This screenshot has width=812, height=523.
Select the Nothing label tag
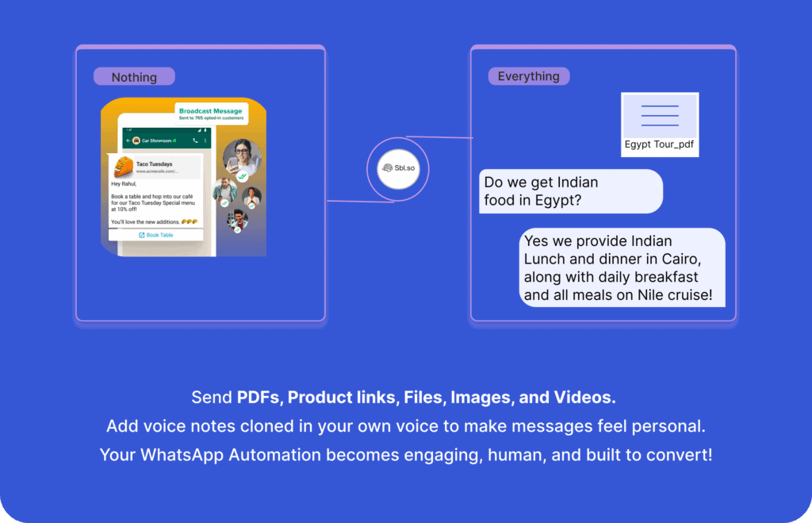coord(134,77)
